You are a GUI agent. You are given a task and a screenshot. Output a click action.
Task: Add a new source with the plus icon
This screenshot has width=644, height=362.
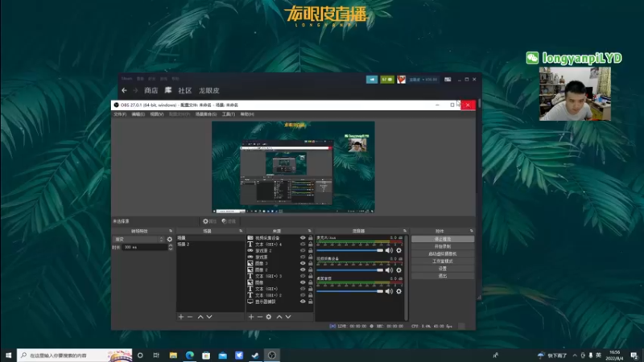[x=251, y=317]
